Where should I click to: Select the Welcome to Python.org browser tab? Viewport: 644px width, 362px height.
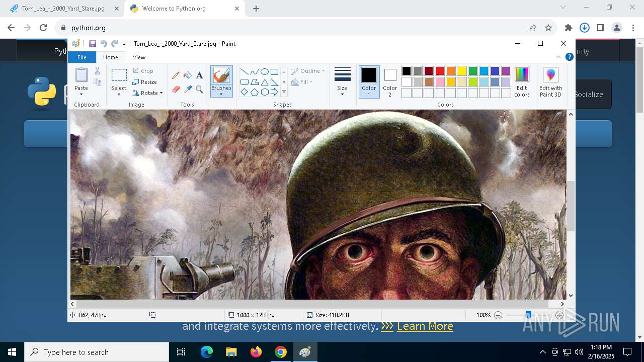pyautogui.click(x=184, y=9)
